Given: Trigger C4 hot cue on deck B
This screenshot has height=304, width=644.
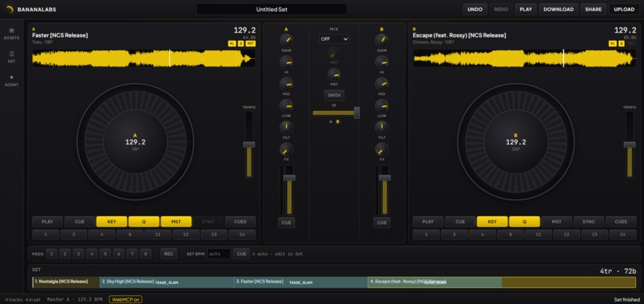Looking at the screenshot, I should (x=622, y=235).
